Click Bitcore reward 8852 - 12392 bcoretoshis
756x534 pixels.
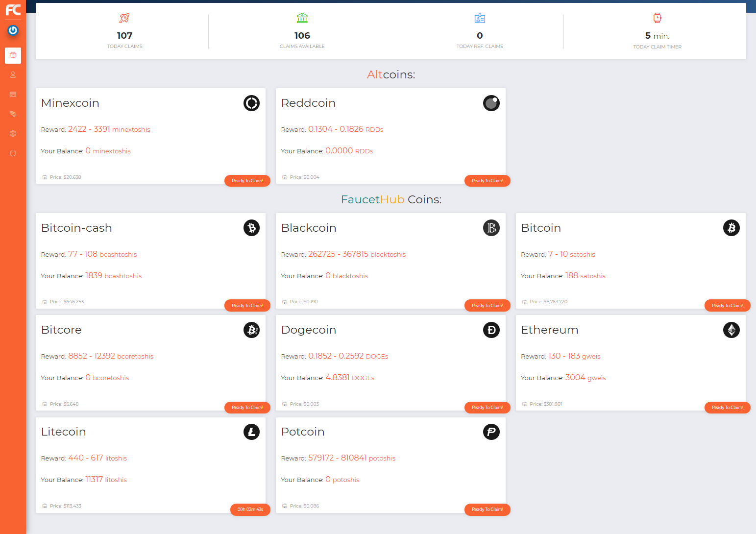tap(111, 356)
